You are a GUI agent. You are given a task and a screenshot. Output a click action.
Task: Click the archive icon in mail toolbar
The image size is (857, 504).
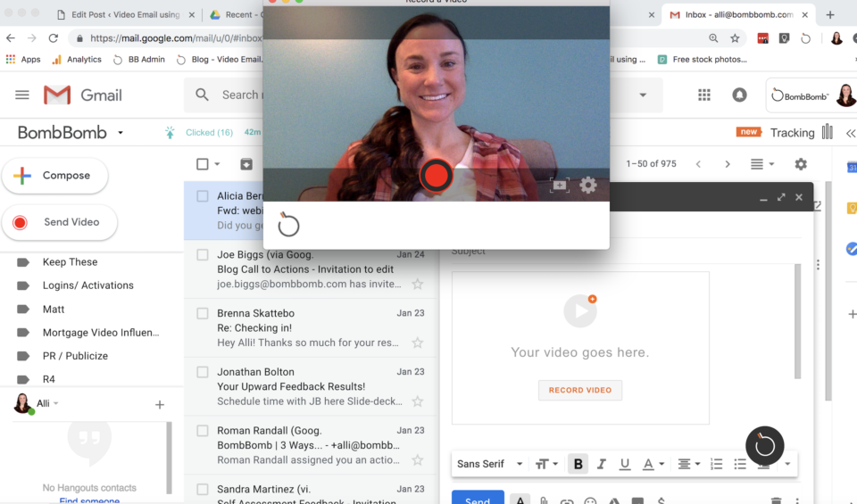(246, 164)
